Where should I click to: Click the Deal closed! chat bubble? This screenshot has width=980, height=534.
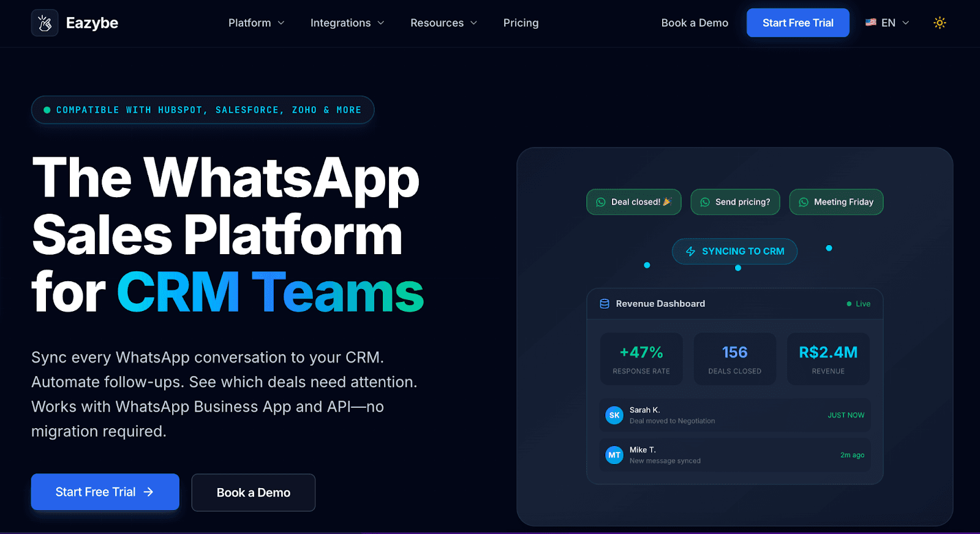634,202
